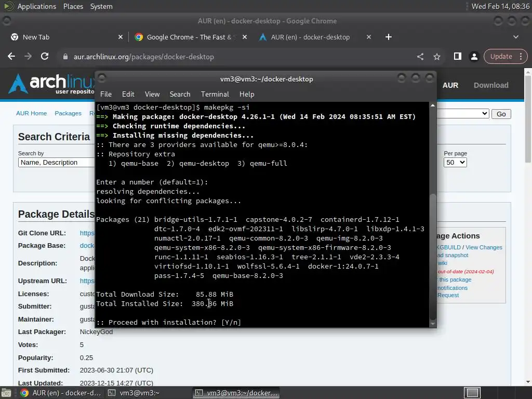Viewport: 532px width, 399px height.
Task: Open AUR Home link
Action: 31,113
